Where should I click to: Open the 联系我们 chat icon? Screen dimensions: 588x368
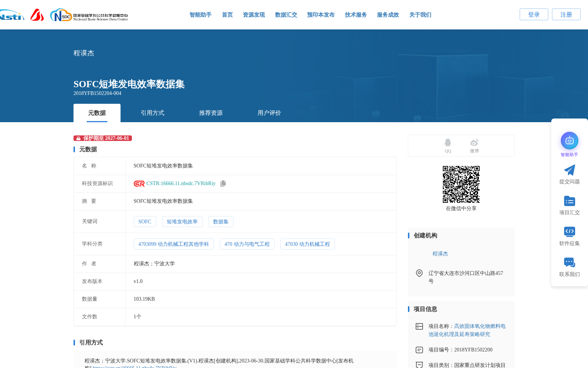coord(570,262)
